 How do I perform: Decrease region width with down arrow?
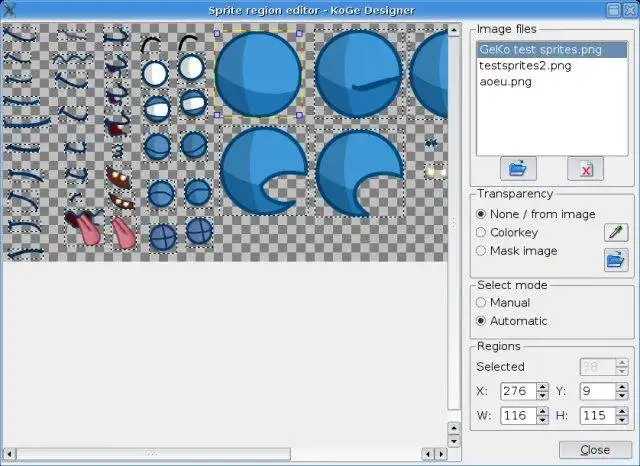tap(542, 420)
